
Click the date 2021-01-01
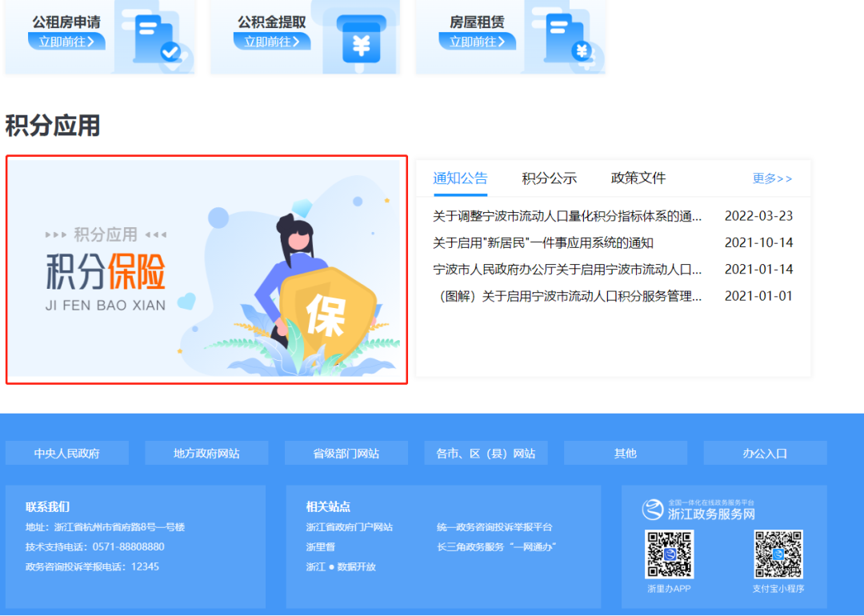(758, 297)
